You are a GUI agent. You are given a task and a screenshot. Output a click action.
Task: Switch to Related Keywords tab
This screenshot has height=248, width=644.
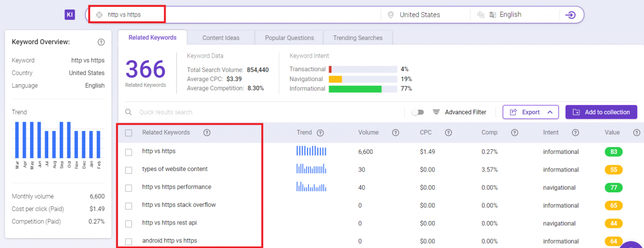pos(152,37)
